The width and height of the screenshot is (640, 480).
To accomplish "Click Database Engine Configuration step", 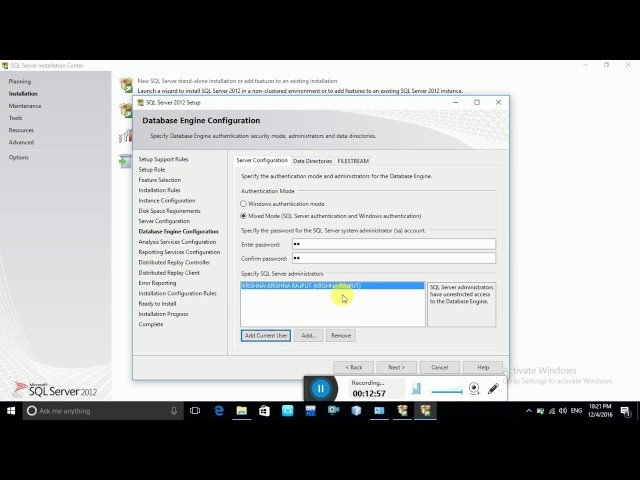I will (178, 231).
